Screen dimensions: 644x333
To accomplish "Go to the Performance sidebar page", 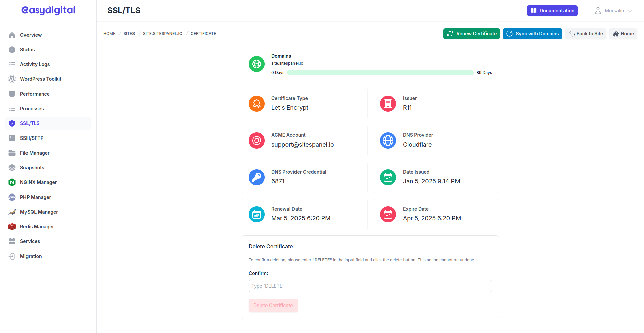I will [35, 94].
